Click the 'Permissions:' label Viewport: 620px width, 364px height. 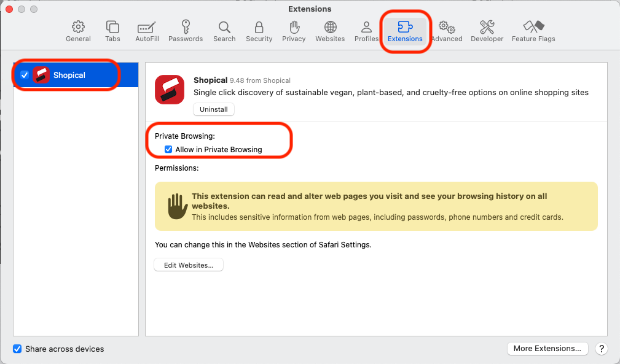click(177, 168)
